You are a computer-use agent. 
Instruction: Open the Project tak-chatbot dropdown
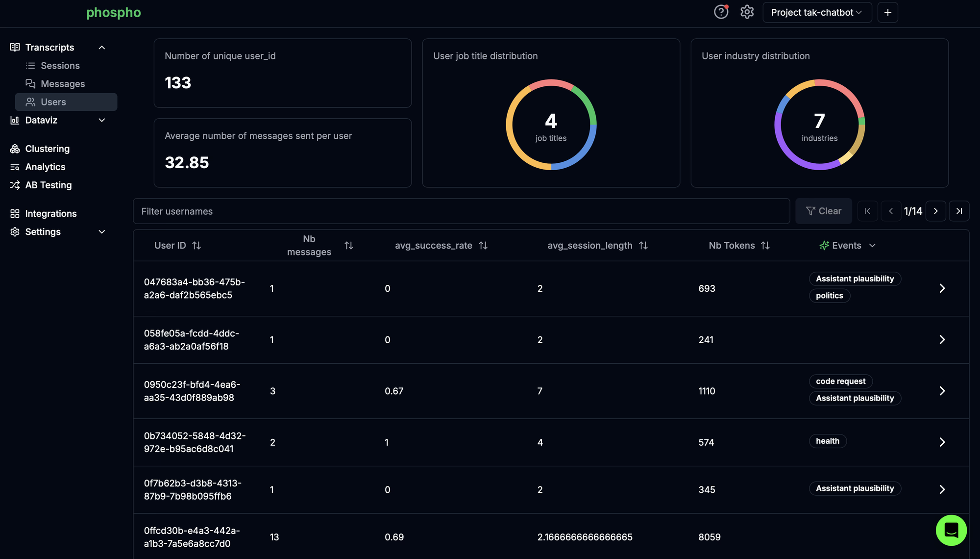(x=817, y=13)
